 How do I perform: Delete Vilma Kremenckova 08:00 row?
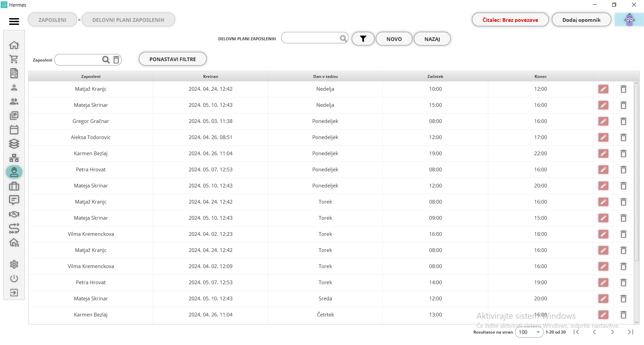tap(624, 266)
